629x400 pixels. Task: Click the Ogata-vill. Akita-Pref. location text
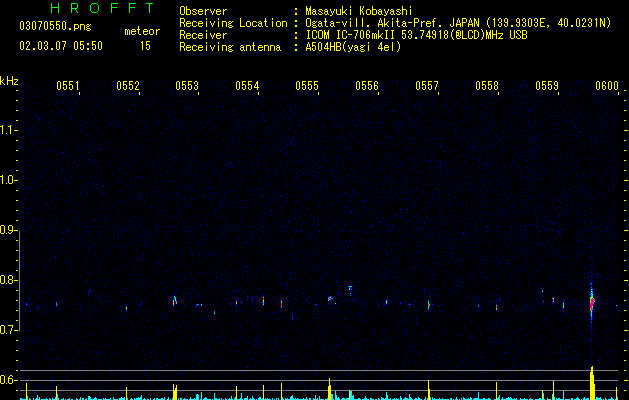458,23
